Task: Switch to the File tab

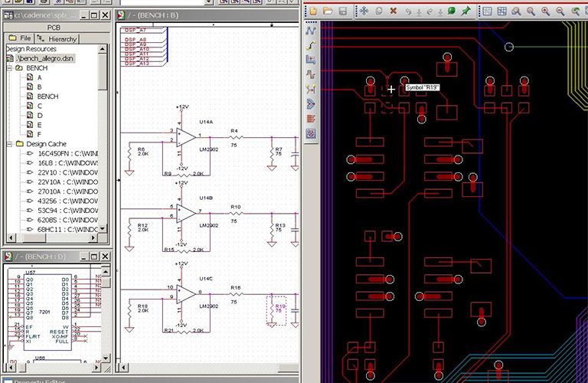Action: coord(20,38)
